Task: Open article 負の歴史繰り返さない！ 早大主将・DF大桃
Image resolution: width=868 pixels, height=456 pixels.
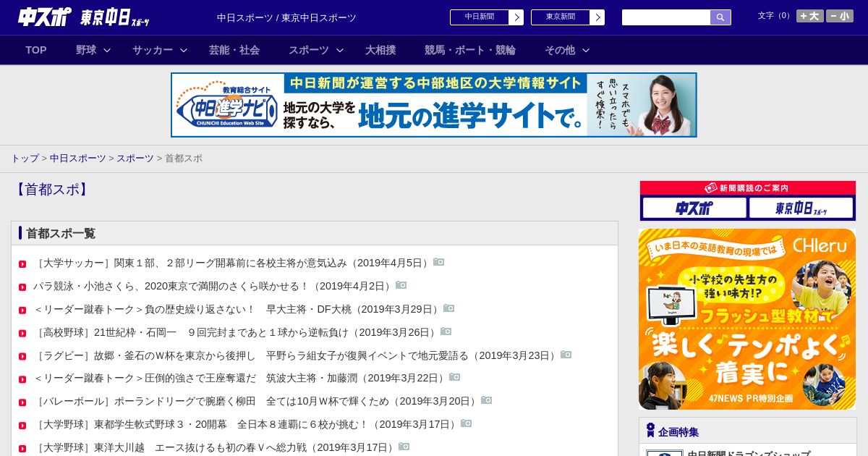Action: 238,309
